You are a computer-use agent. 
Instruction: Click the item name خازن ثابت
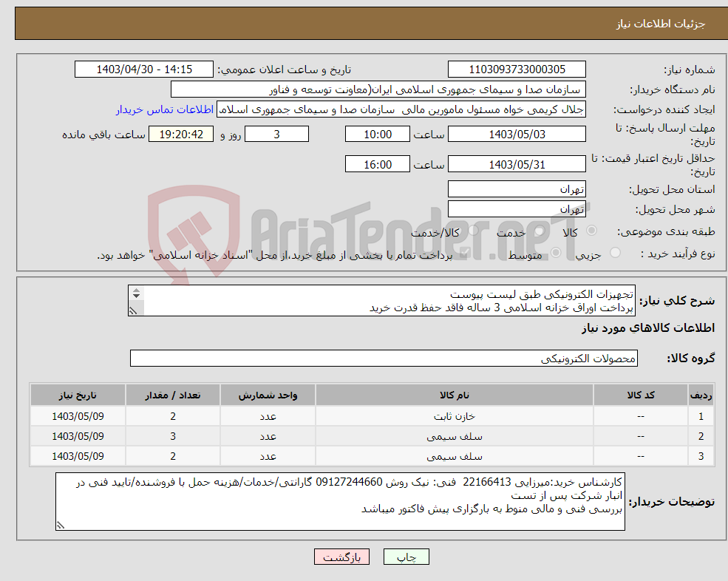[x=454, y=417]
